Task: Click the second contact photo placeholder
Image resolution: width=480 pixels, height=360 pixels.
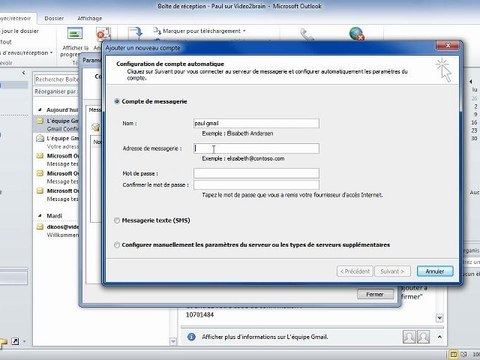Action: click(x=423, y=337)
